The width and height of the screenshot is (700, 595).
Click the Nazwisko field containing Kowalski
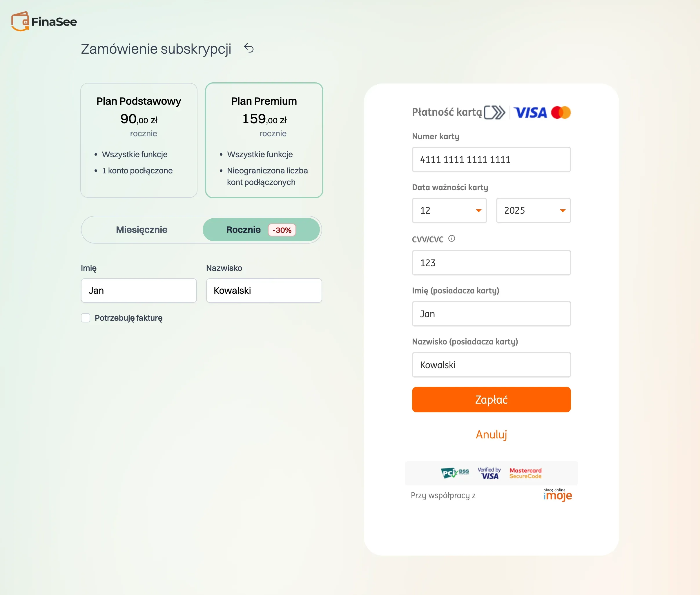264,291
